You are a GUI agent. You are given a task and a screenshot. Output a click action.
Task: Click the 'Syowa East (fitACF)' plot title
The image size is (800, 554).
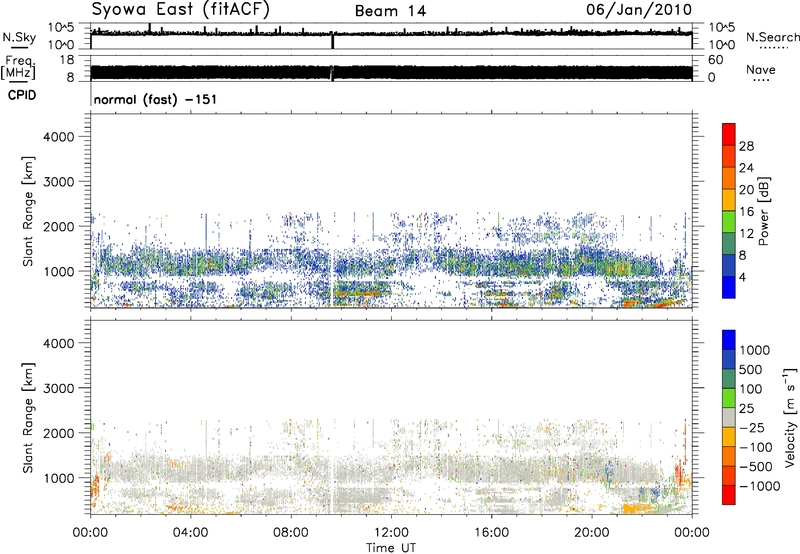point(181,10)
